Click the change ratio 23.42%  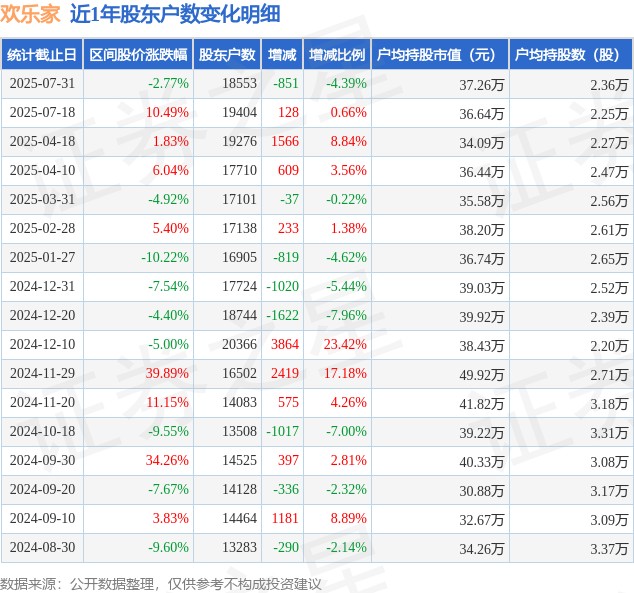tap(345, 344)
